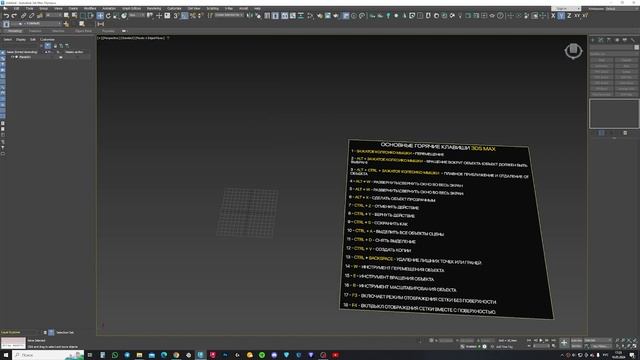Select the Link tool in main toolbar
The width and height of the screenshot is (640, 360).
[x=24, y=16]
